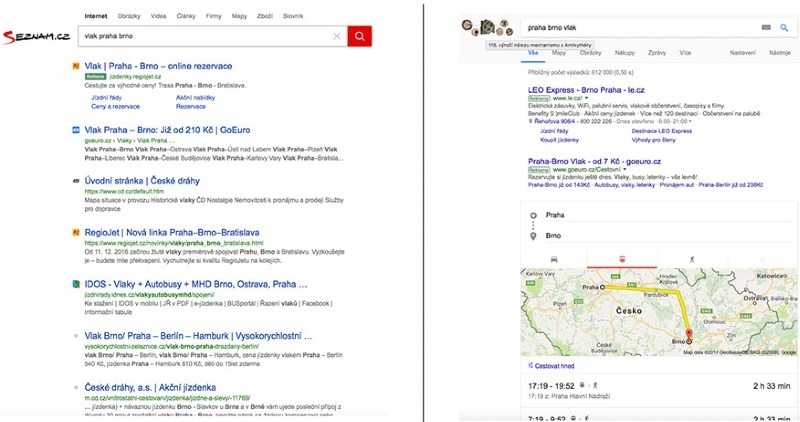Open 'Vlak Brno/ Praha – Berlín – Hamburk' result
The image size is (800, 422).
pyautogui.click(x=198, y=336)
